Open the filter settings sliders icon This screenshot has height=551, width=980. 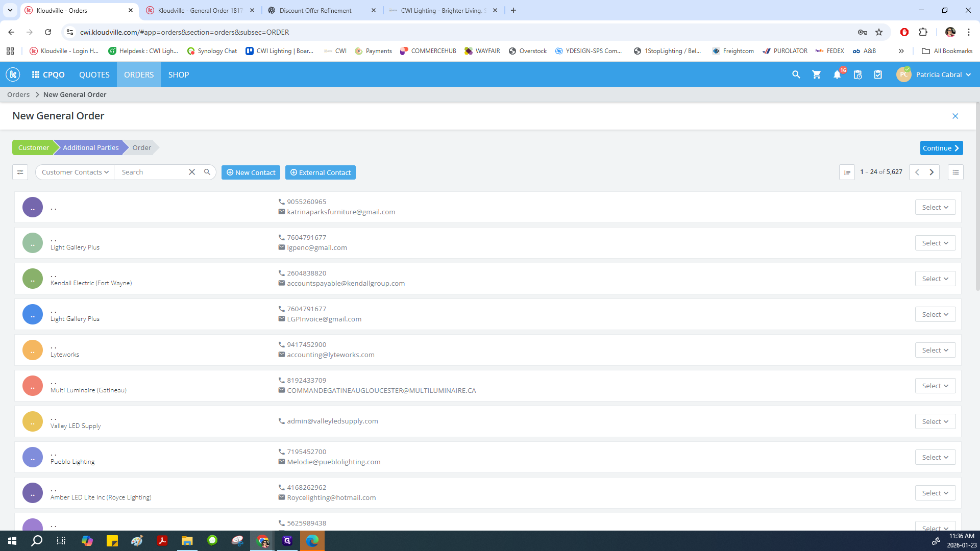(x=20, y=172)
